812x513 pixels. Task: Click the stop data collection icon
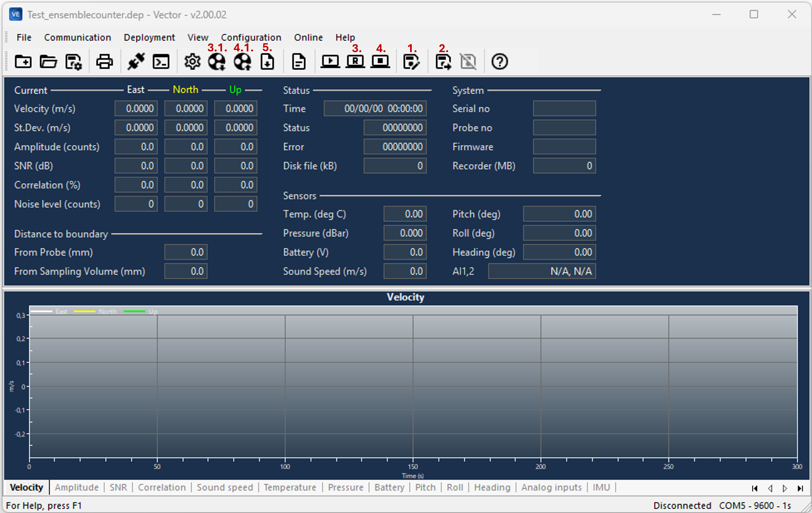[380, 62]
